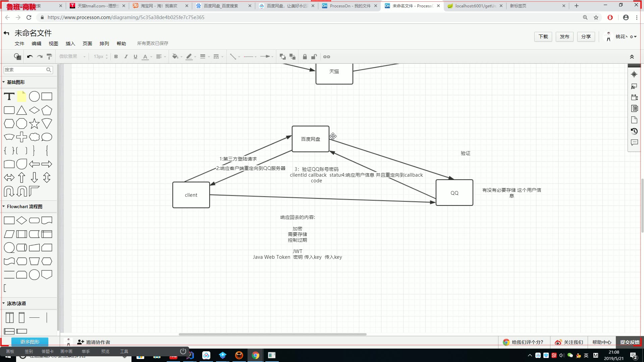Click the shape search input field
The width and height of the screenshot is (644, 362).
click(28, 70)
